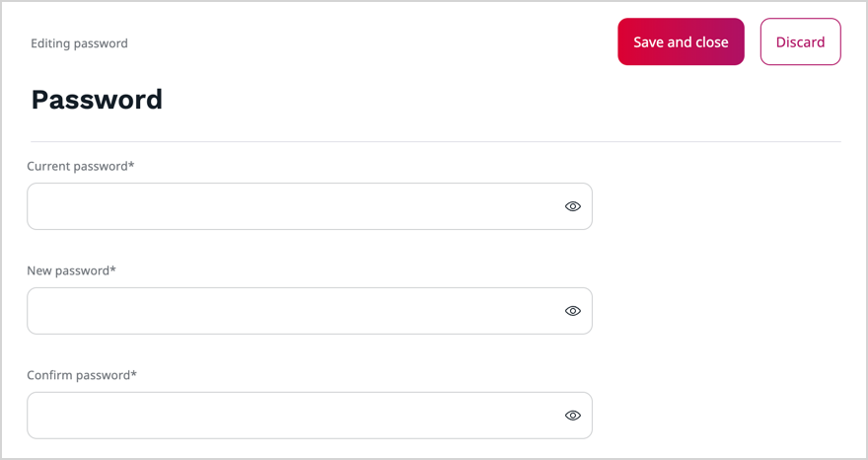Click the "Confirm password*" label
Viewport: 868px width, 460px height.
click(81, 375)
